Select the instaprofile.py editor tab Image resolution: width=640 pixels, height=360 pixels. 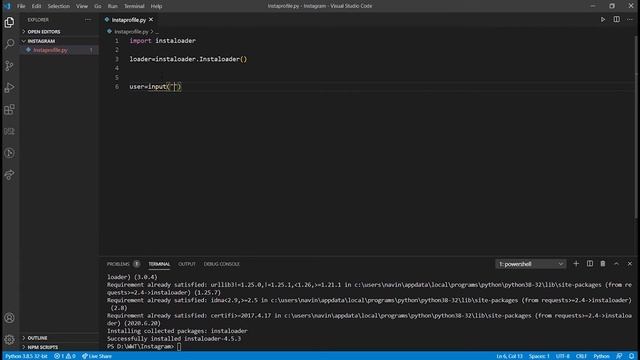(x=129, y=20)
